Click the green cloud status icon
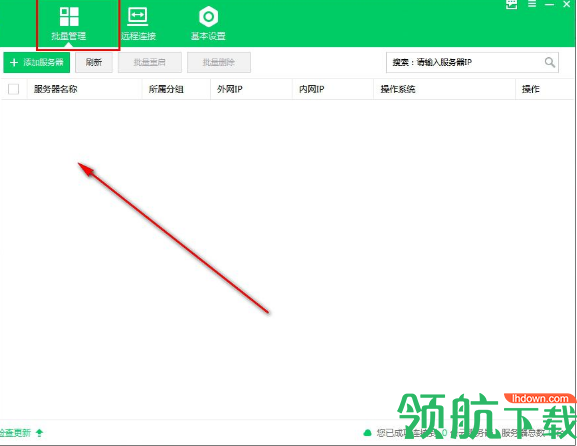 (x=367, y=433)
